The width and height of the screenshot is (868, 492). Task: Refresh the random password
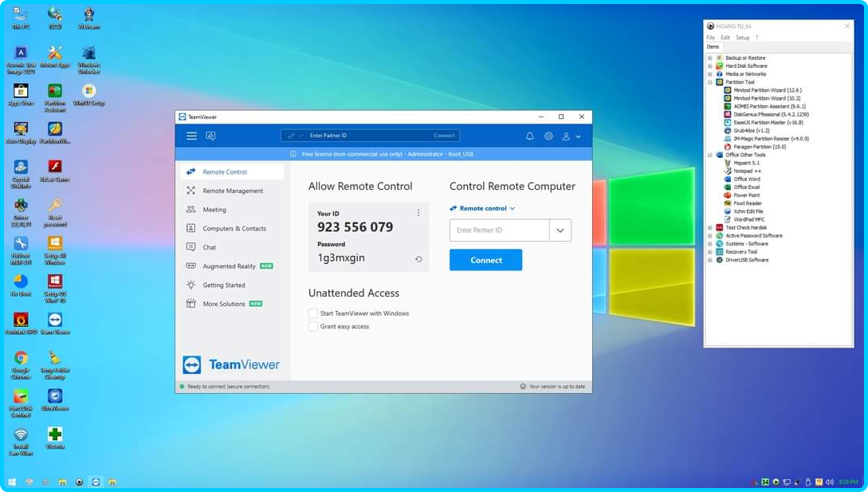(x=418, y=258)
